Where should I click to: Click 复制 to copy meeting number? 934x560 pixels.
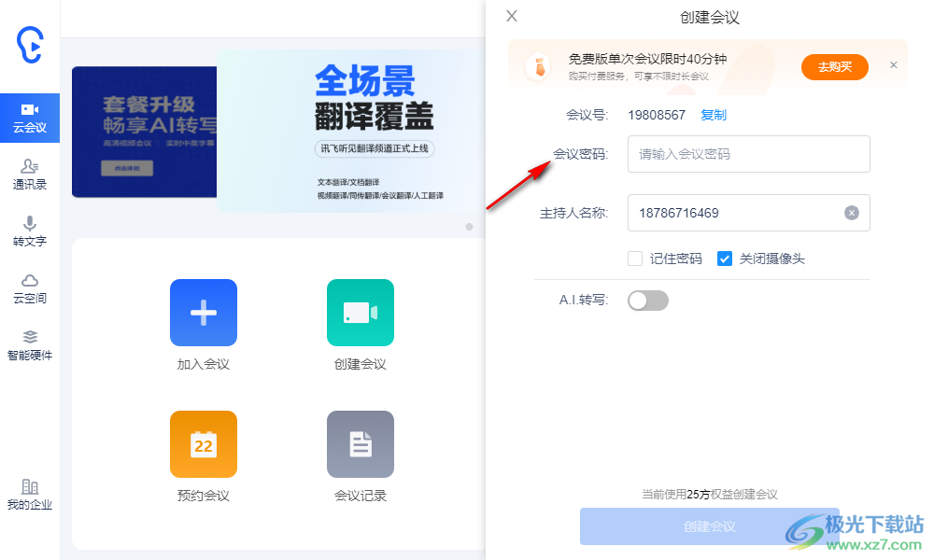click(713, 115)
